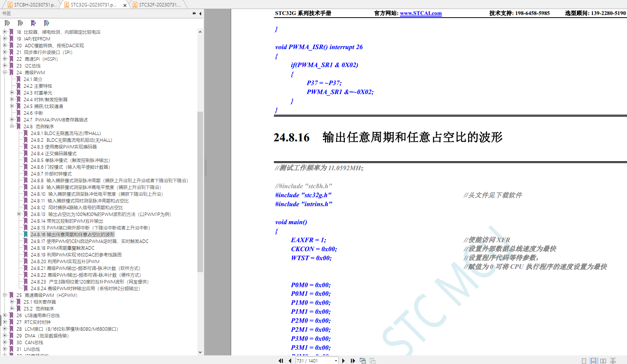Switch to STC8H-20230731 PDF tab
This screenshot has height=364, width=627.
pyautogui.click(x=31, y=4)
